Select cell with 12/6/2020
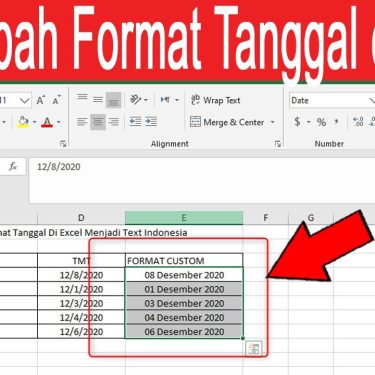This screenshot has width=375, height=375. (81, 332)
